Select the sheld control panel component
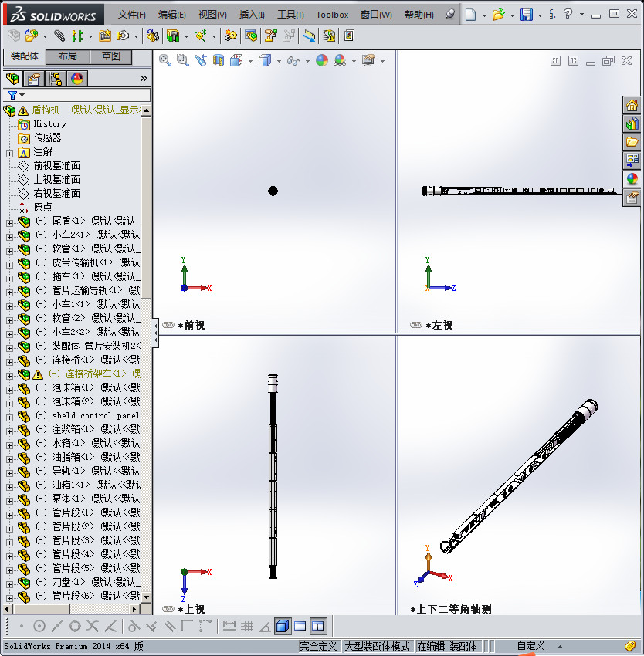644x656 pixels. (x=96, y=415)
